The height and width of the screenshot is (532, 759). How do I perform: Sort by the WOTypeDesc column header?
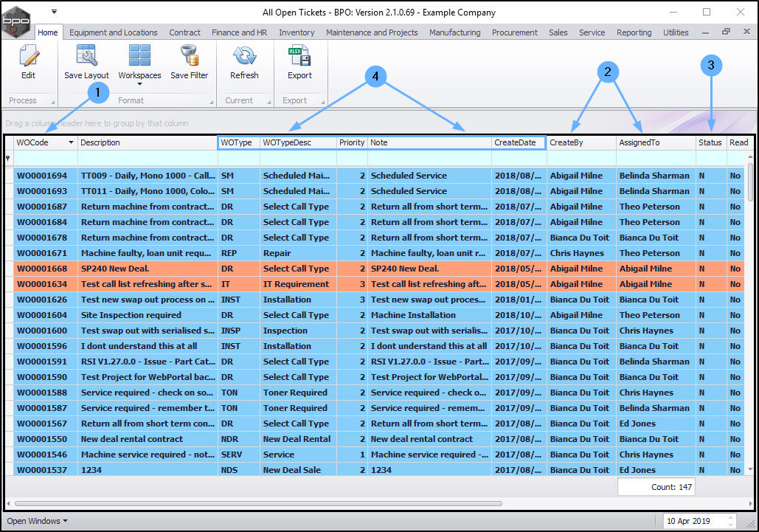[x=298, y=142]
